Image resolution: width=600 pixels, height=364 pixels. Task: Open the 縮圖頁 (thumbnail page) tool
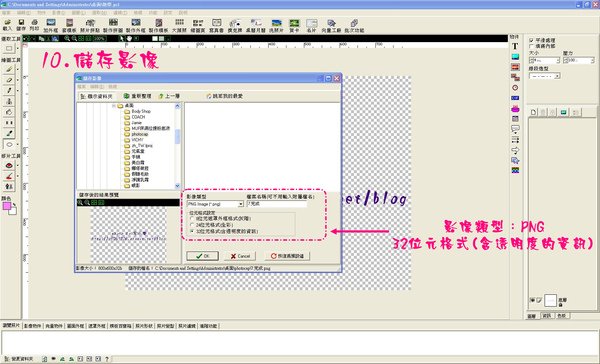(198, 25)
